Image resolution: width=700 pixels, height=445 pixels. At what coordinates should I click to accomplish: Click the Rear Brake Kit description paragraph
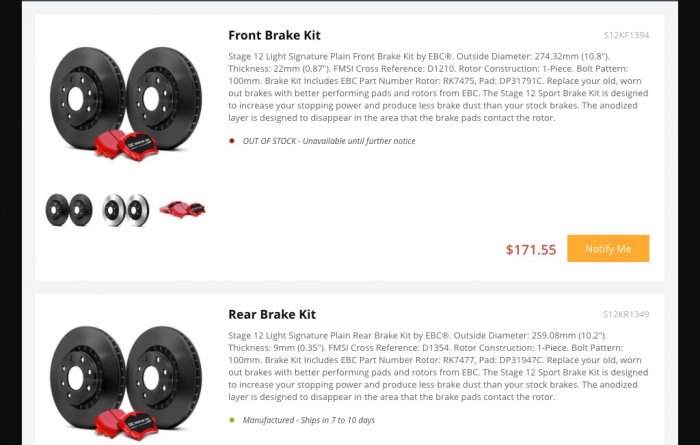[438, 367]
